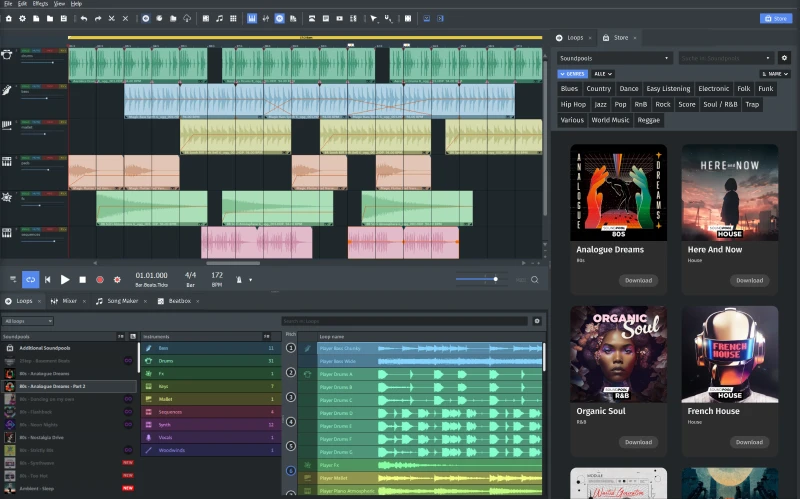The image size is (800, 499).
Task: Click the red record button
Action: pyautogui.click(x=100, y=280)
